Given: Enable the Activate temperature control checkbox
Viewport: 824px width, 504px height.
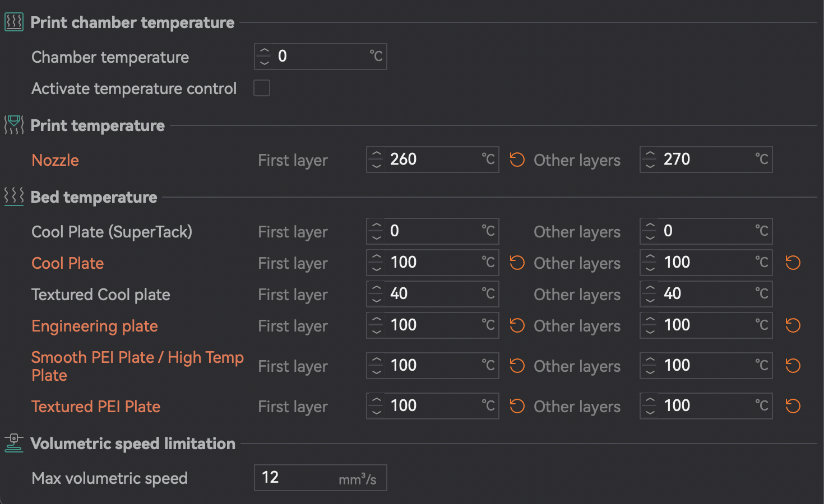Looking at the screenshot, I should pyautogui.click(x=262, y=88).
